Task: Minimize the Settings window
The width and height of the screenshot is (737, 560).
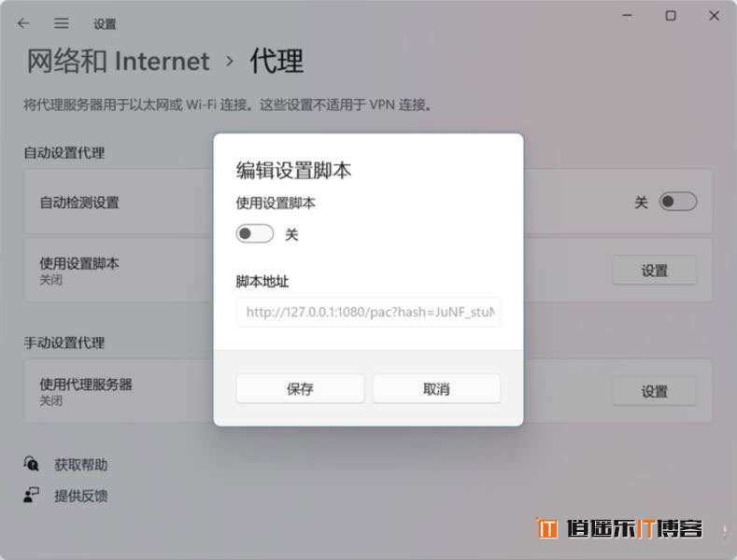Action: pos(627,16)
